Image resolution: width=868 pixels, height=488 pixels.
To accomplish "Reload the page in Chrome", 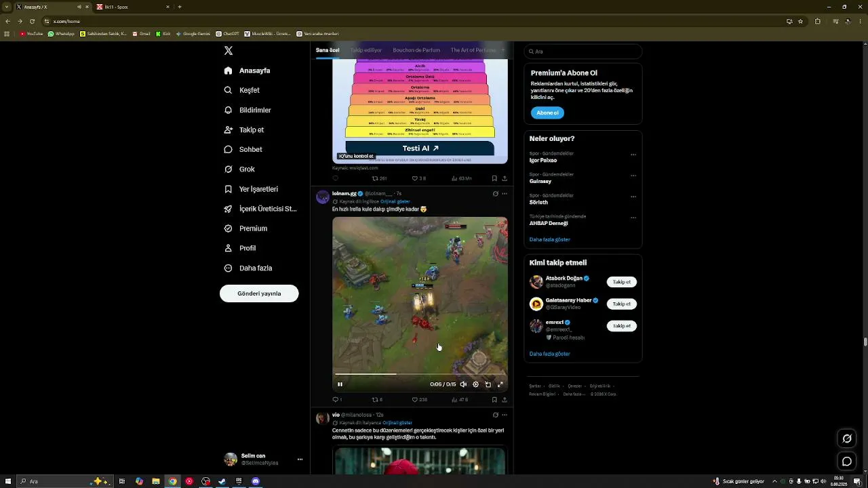I will pyautogui.click(x=32, y=21).
